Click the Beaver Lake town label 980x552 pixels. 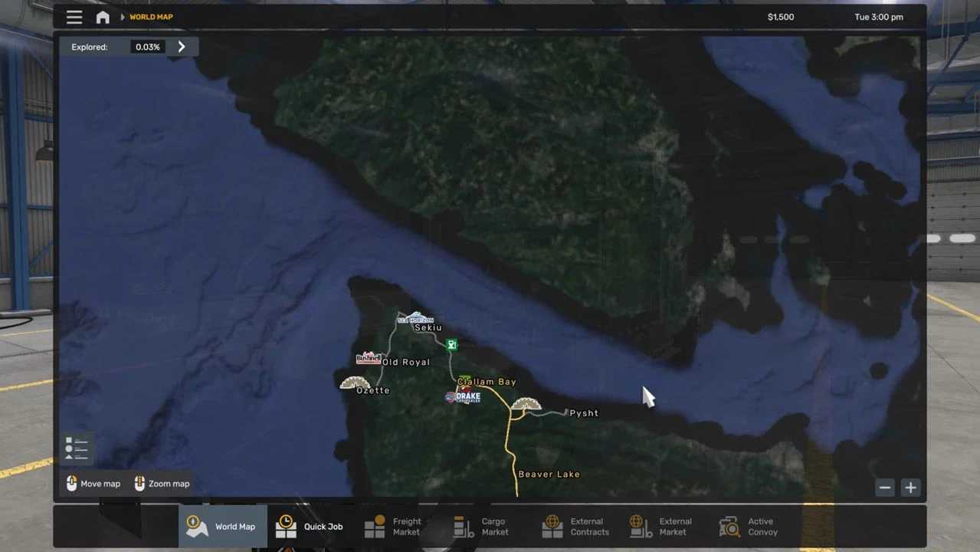click(x=549, y=475)
